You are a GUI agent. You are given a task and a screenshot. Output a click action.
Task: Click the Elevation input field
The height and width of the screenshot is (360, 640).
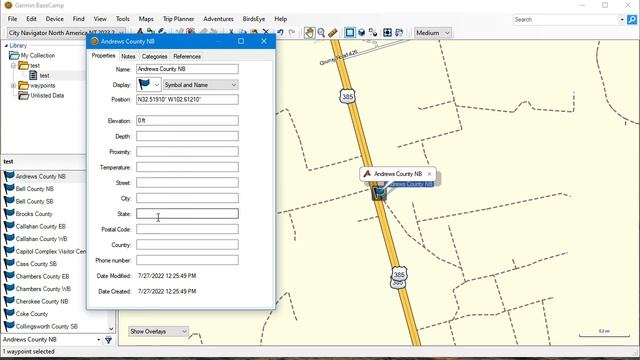pos(187,120)
